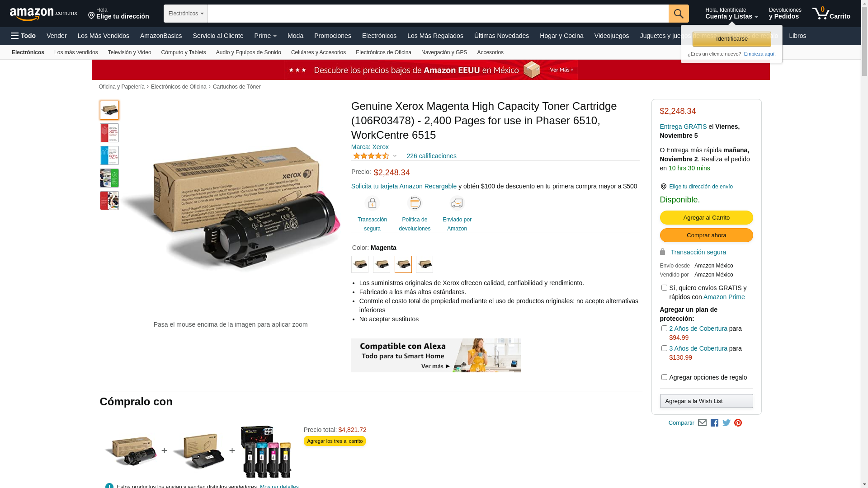
Task: Go to Celulares y Accesorios section
Action: pos(318,52)
